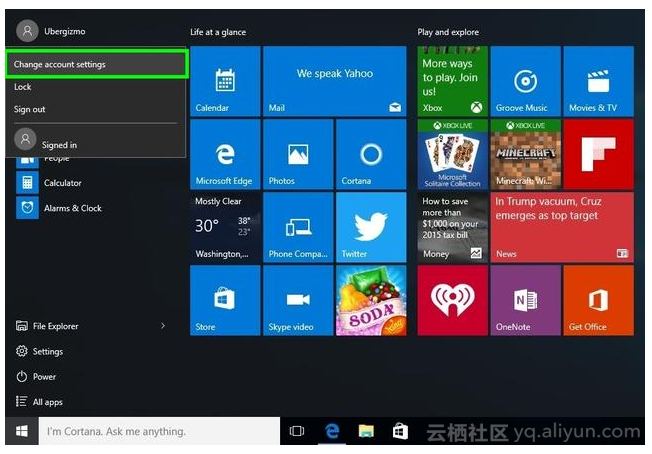Open the News tile
Screen dimensions: 652x454
[562, 227]
